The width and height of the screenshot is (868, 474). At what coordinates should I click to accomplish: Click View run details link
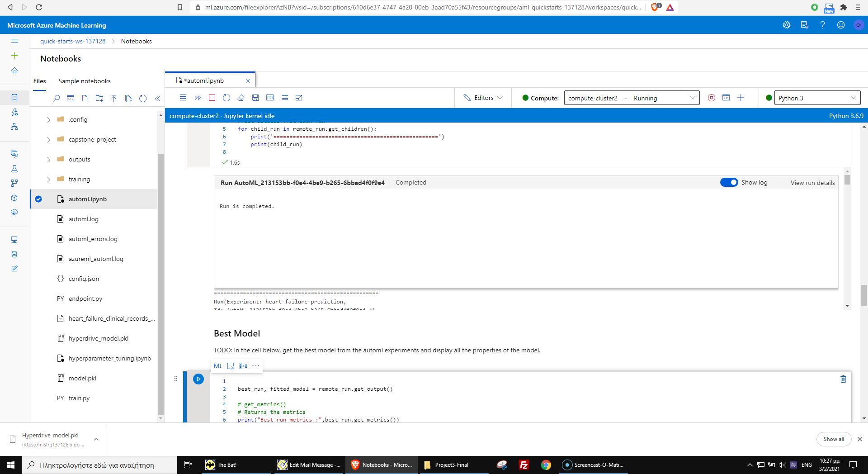[x=812, y=183]
